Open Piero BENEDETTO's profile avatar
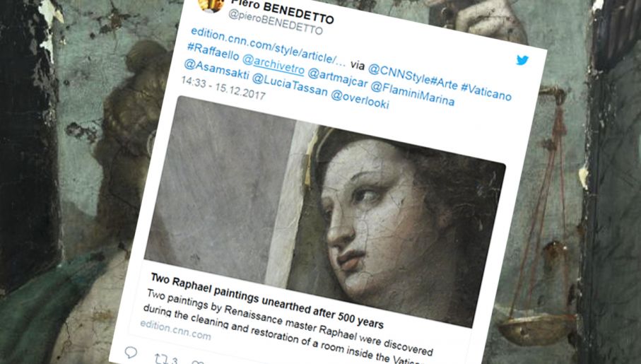The width and height of the screenshot is (641, 364). pyautogui.click(x=211, y=5)
